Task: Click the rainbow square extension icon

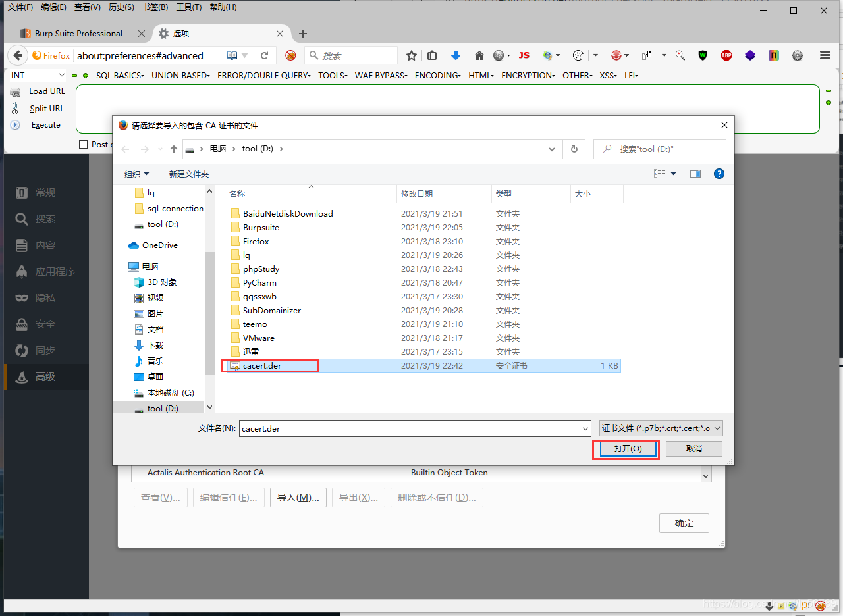Action: click(774, 56)
